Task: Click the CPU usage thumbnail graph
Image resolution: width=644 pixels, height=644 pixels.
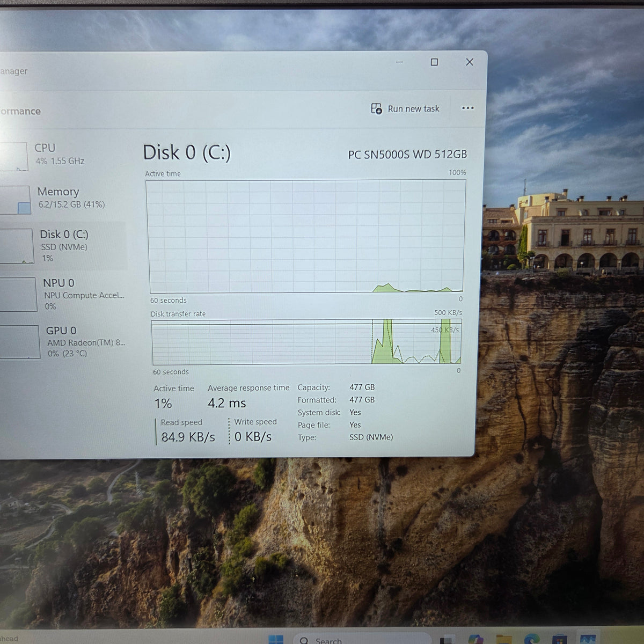Action: pyautogui.click(x=13, y=156)
